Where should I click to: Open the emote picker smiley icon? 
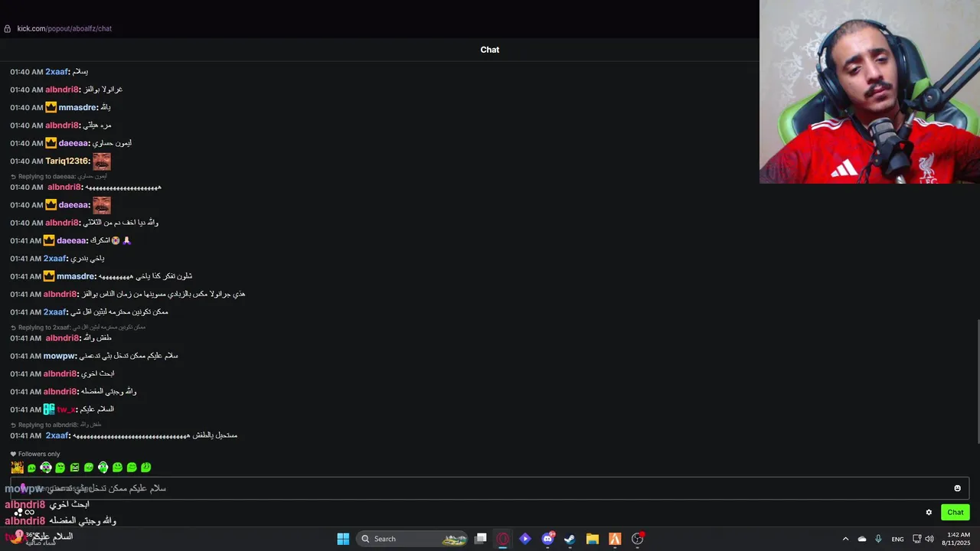tap(957, 488)
